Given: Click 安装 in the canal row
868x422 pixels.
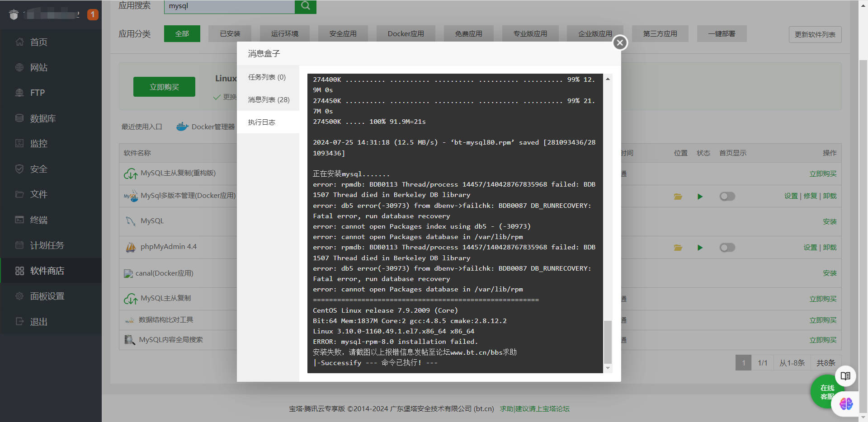Looking at the screenshot, I should [830, 273].
